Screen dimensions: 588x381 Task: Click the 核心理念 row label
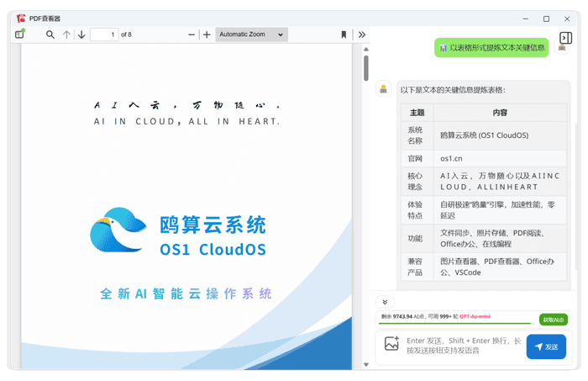coord(415,182)
